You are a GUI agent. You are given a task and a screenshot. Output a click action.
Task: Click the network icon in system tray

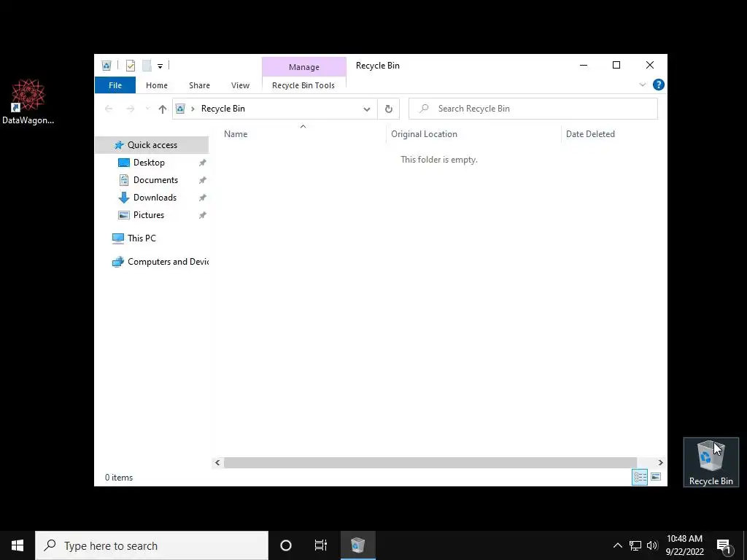(x=635, y=545)
